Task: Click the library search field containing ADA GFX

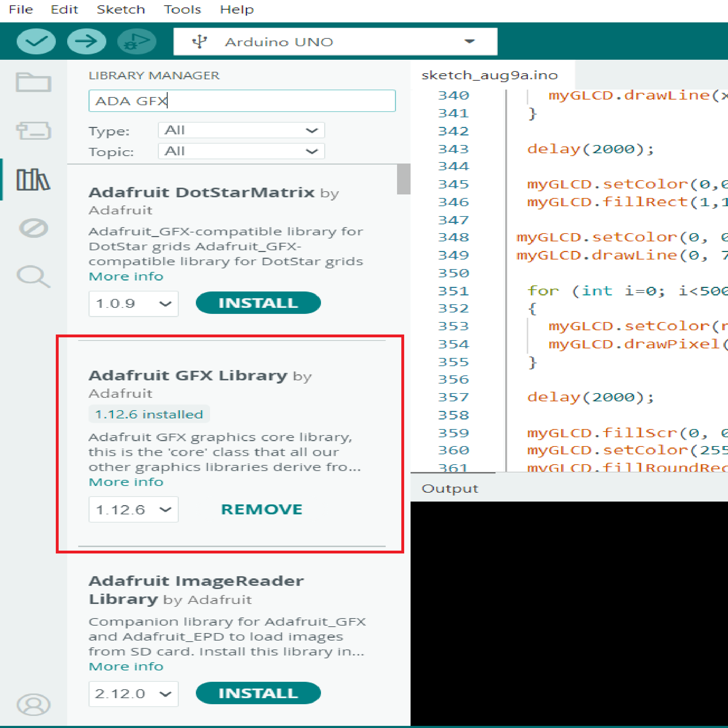Action: tap(242, 101)
